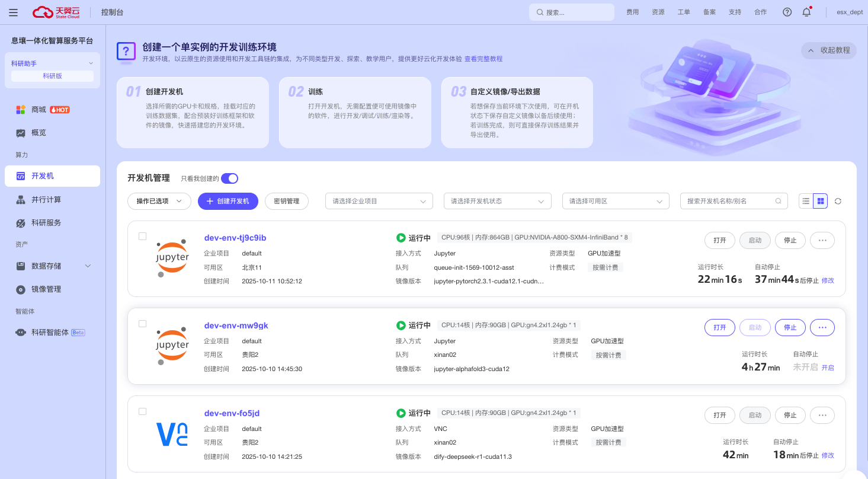Screen dimensions: 868x479
Task: Open the 请选择开发机状态 dropdown
Action: pyautogui.click(x=497, y=201)
